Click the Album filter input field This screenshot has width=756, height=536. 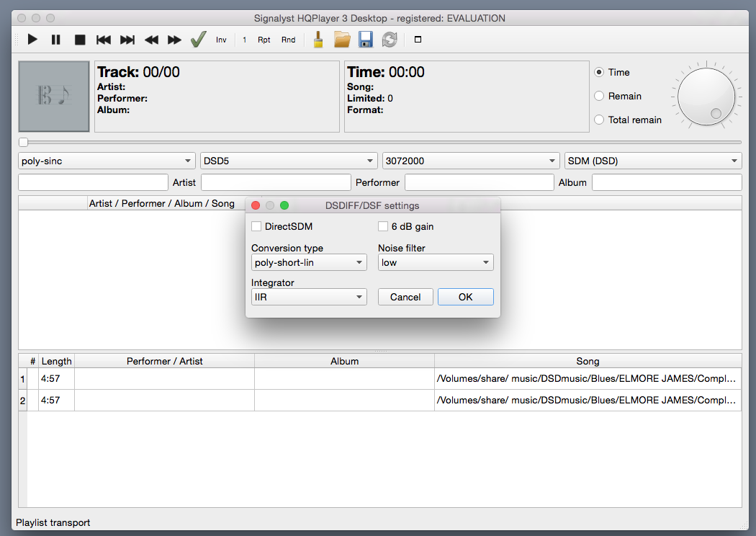tap(667, 182)
